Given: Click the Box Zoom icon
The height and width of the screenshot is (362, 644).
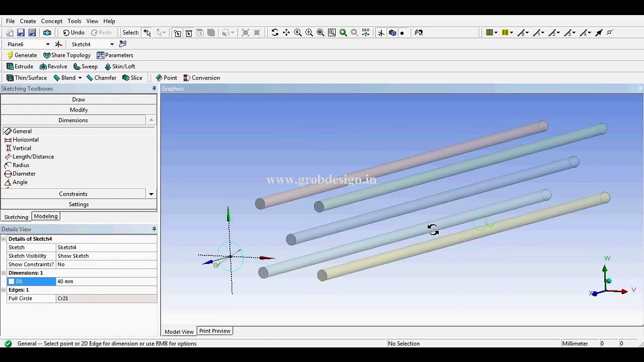Looking at the screenshot, I should pos(309,33).
